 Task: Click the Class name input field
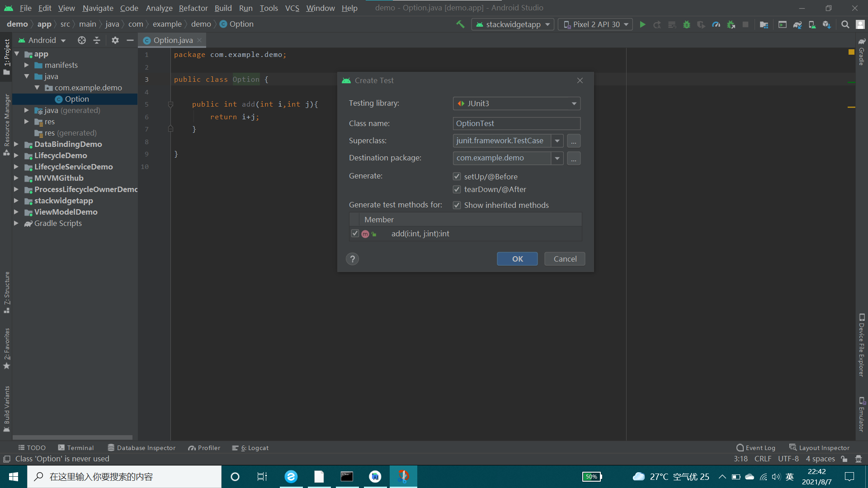point(517,123)
